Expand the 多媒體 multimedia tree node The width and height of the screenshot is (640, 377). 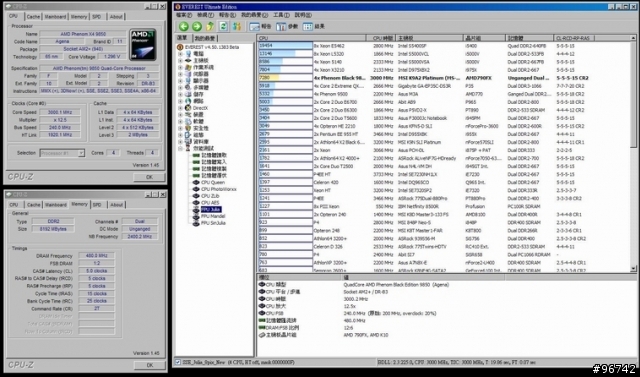(x=180, y=88)
